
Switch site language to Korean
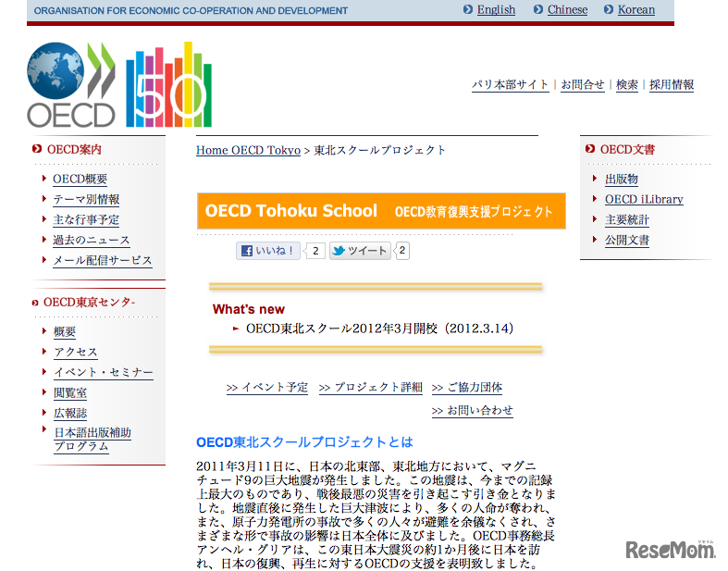636,10
